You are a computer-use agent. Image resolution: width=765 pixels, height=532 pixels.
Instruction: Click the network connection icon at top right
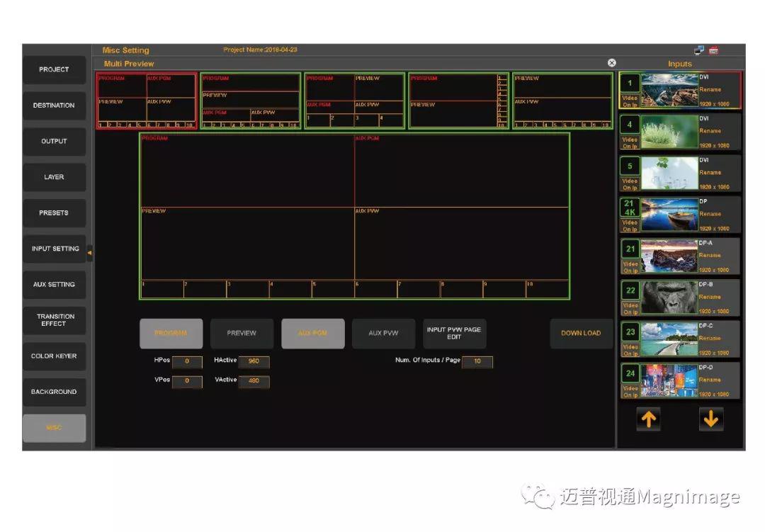pos(699,50)
